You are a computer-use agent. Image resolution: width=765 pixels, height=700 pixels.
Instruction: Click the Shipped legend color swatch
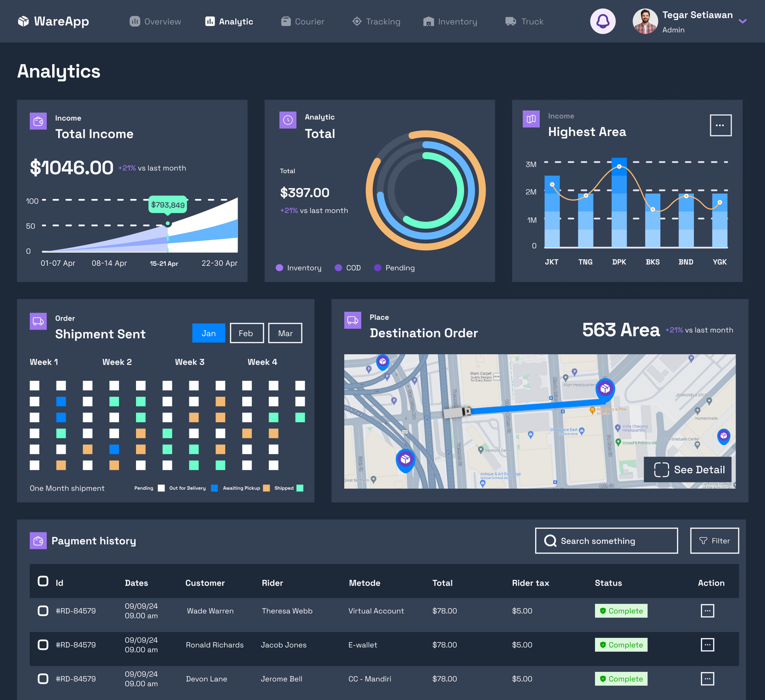(300, 488)
